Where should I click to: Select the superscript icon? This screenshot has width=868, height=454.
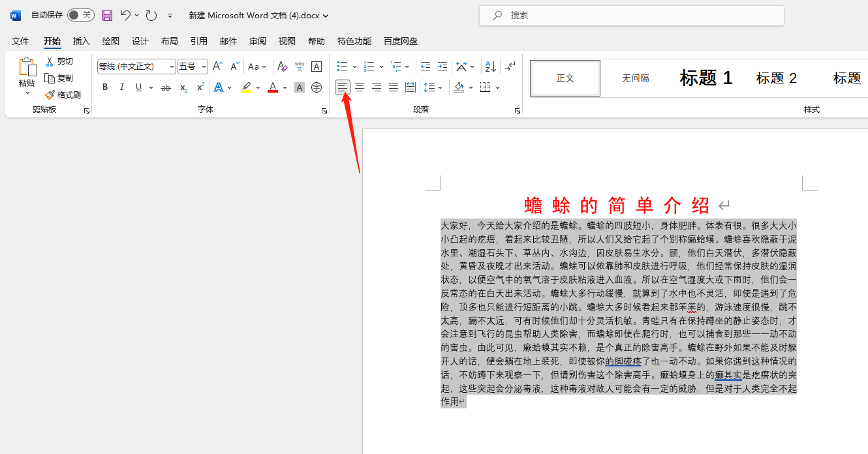pyautogui.click(x=199, y=87)
